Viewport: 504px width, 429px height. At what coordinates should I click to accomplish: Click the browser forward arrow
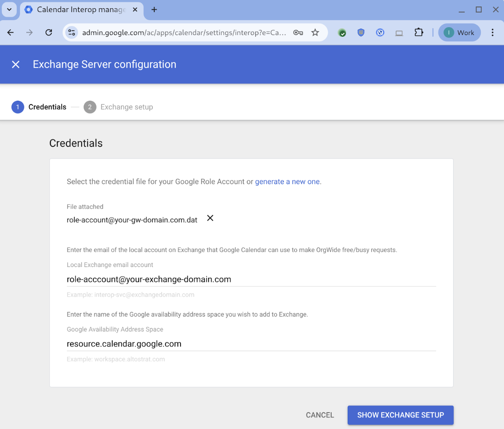[29, 32]
